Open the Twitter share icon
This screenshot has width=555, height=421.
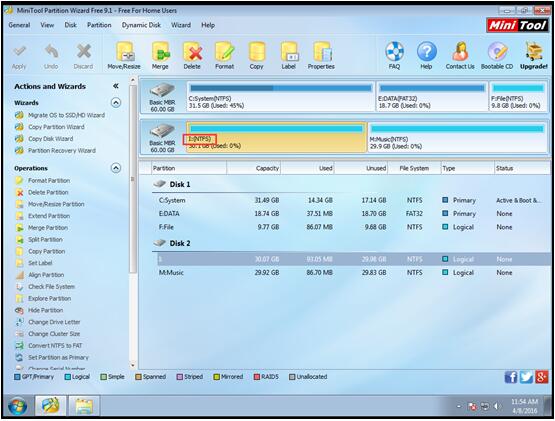[x=526, y=377]
